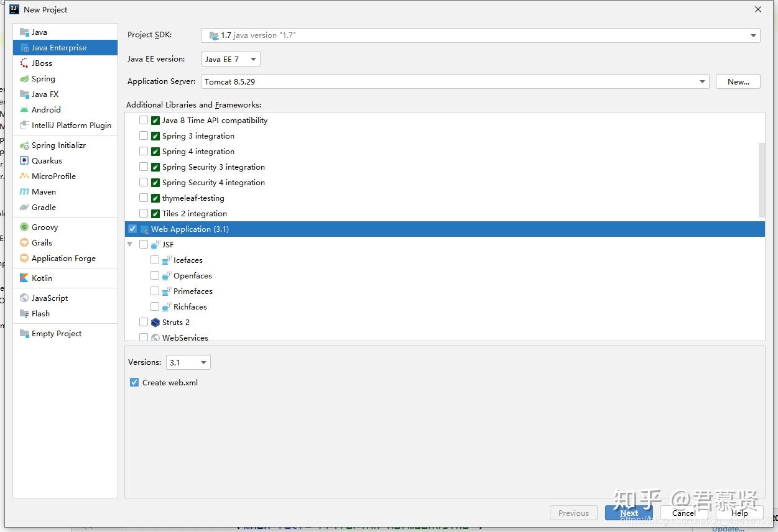Click the Update... link in background window
The image size is (778, 532).
728,529
